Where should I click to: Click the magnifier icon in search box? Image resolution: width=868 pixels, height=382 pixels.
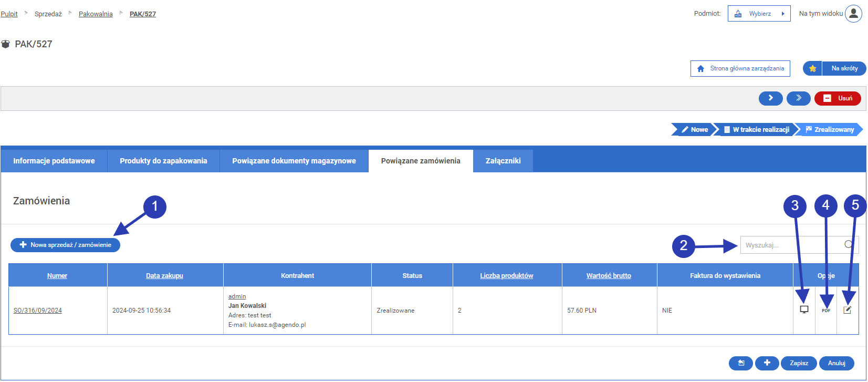point(849,244)
